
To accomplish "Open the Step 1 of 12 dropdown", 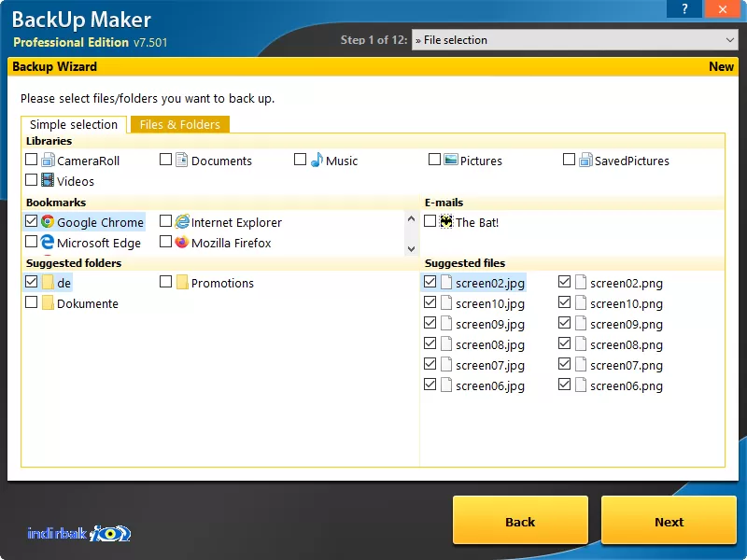I will click(574, 40).
